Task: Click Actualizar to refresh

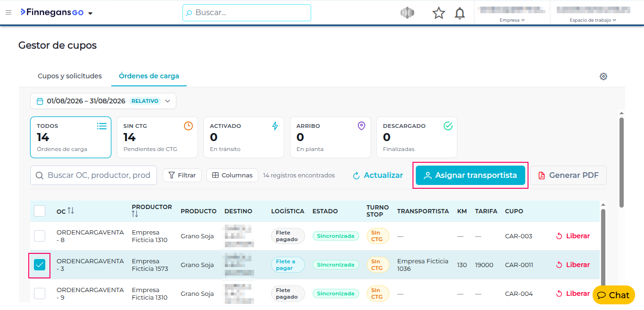Action: (x=378, y=175)
